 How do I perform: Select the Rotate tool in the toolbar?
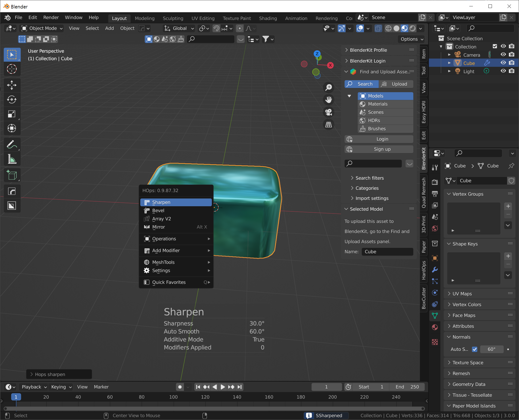click(12, 99)
